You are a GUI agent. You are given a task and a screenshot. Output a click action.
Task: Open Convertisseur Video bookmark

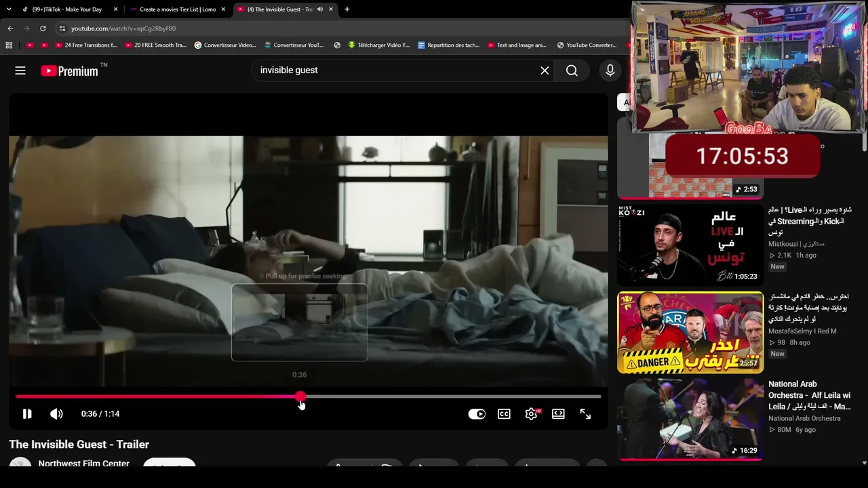225,45
